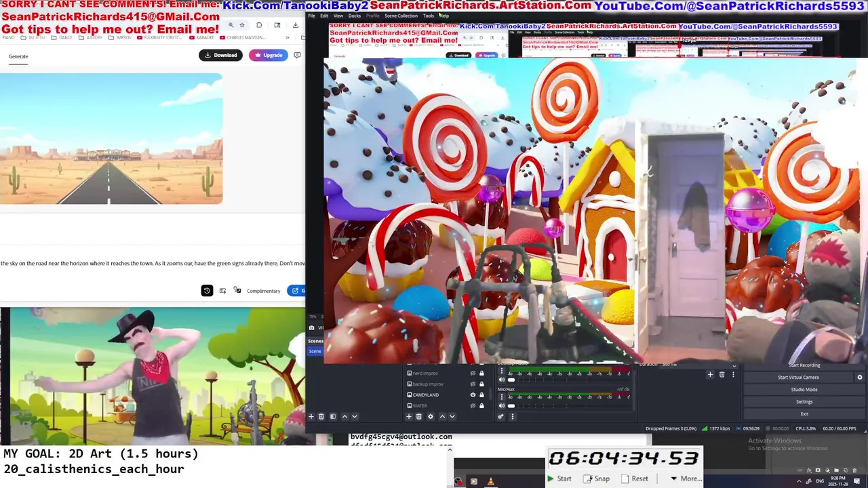Viewport: 868px width, 488px height.
Task: Show the WATER source with the eye icon
Action: point(473,406)
